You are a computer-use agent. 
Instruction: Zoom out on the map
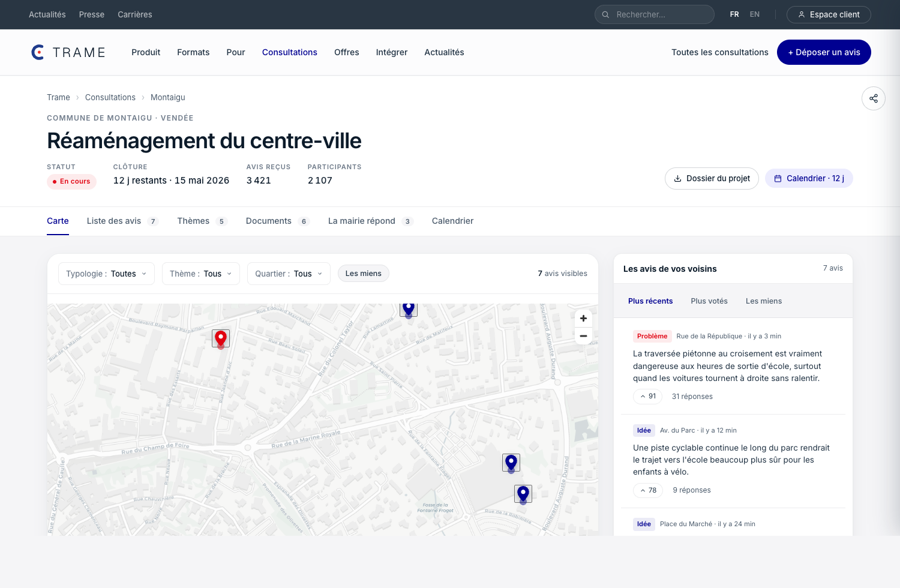(x=583, y=336)
